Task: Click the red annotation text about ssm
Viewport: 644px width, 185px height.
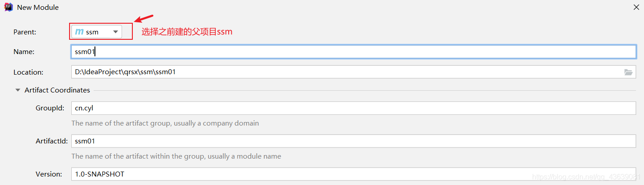Action: (187, 32)
